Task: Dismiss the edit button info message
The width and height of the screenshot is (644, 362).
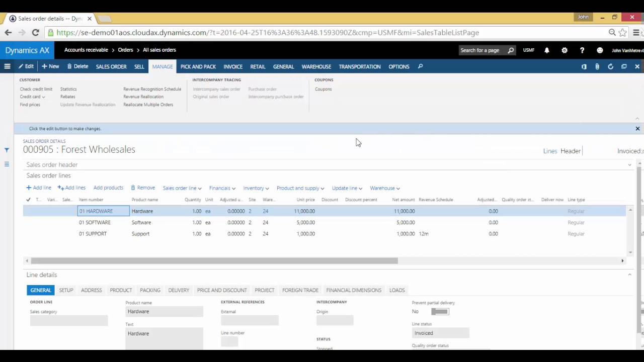Action: (637, 129)
